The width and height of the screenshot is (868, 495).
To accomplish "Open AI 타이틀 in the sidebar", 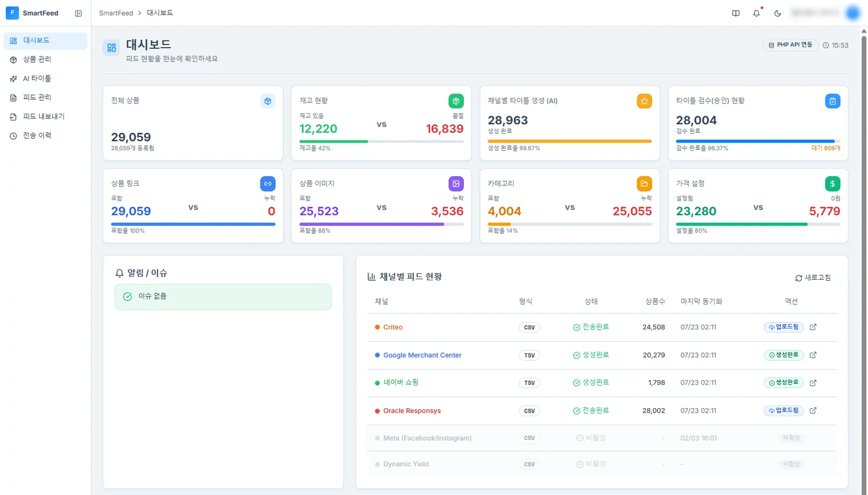I will pyautogui.click(x=46, y=79).
